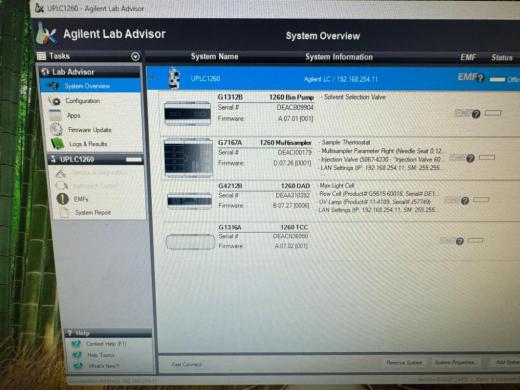This screenshot has width=520, height=390.
Task: Click Agilent LC / 192.168.254.11 text
Action: click(x=341, y=79)
